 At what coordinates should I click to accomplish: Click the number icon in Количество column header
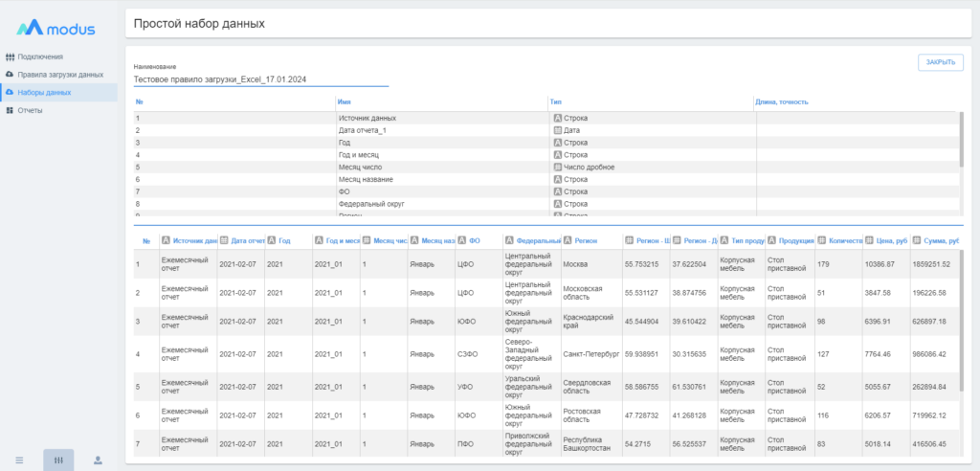(x=822, y=240)
